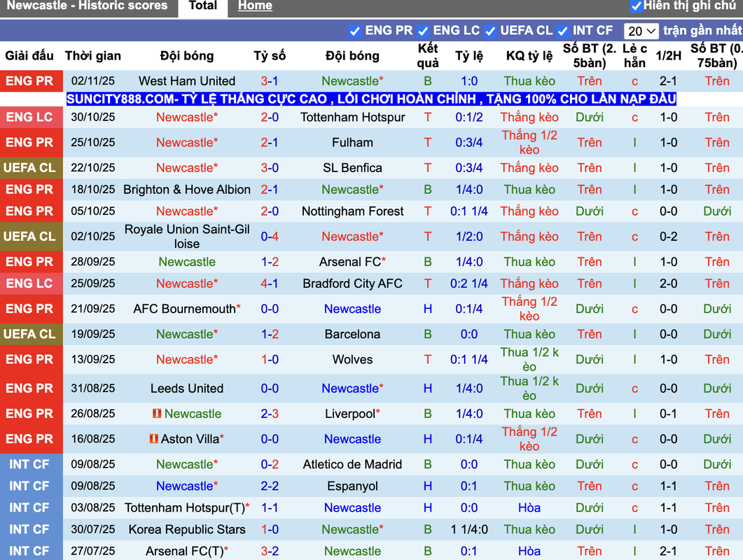This screenshot has height=560, width=743.
Task: Click the 4-1 score against Bradford City
Action: [270, 283]
